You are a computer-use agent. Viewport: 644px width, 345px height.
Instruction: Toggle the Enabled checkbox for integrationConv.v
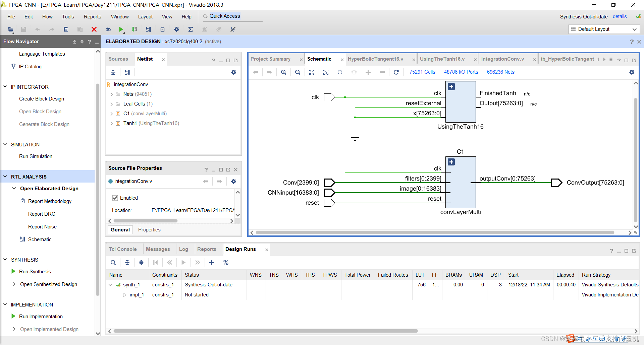click(115, 198)
